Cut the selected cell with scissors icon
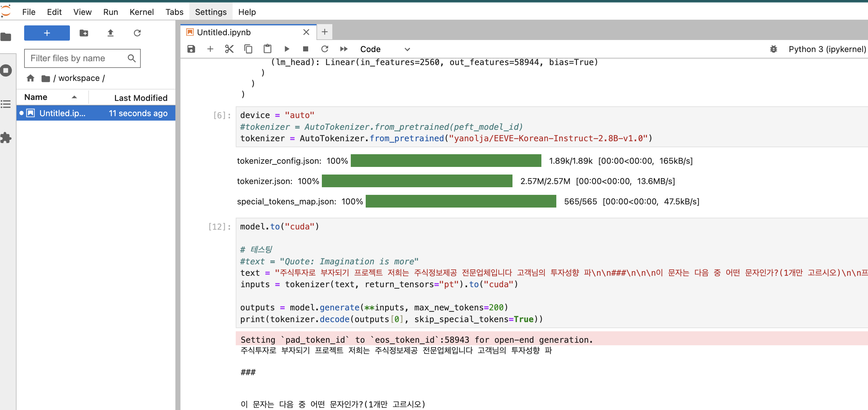 click(229, 49)
